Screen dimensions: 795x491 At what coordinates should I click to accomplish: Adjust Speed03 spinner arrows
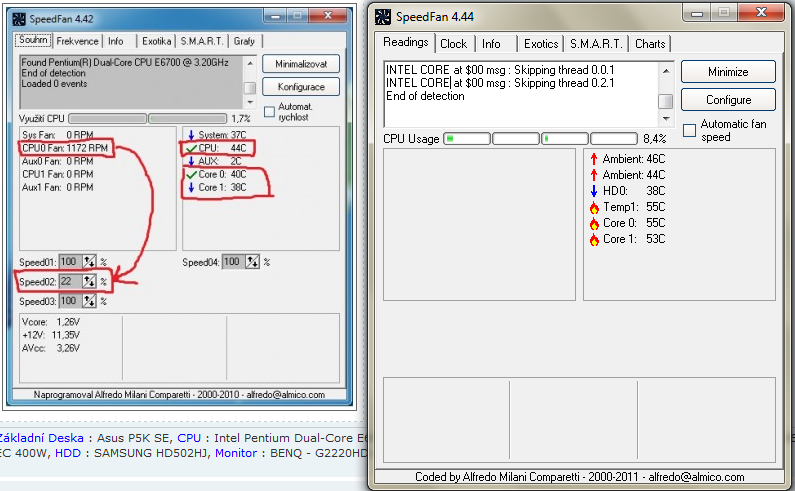89,301
